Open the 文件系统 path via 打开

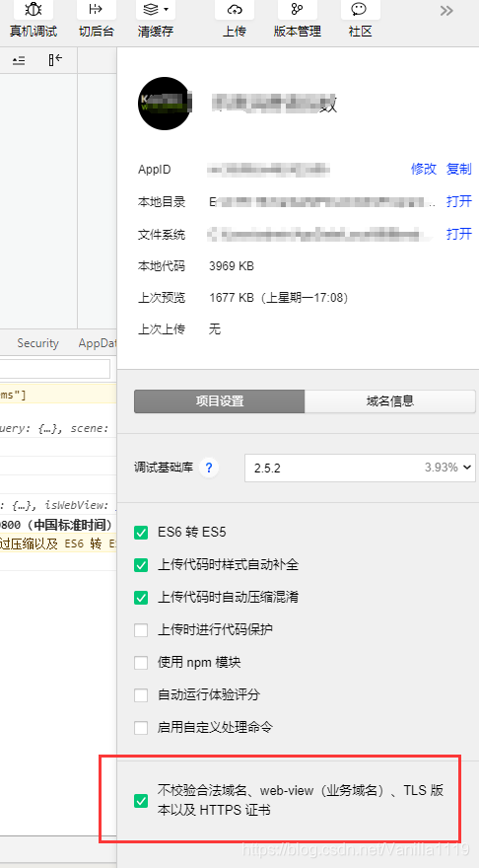459,234
